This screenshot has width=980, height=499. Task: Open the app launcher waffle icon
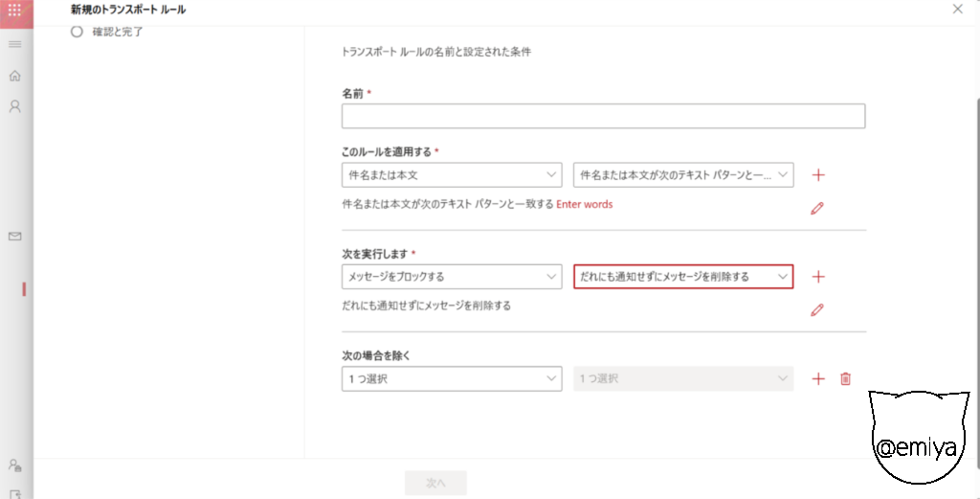point(15,10)
